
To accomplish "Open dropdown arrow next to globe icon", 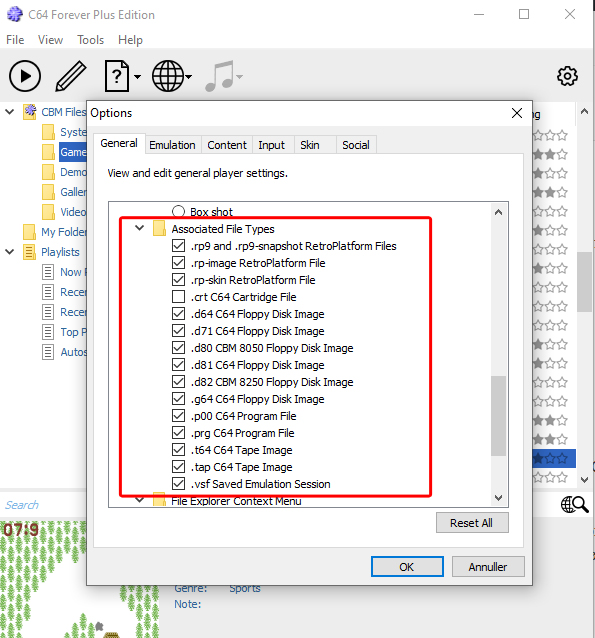I will click(188, 76).
